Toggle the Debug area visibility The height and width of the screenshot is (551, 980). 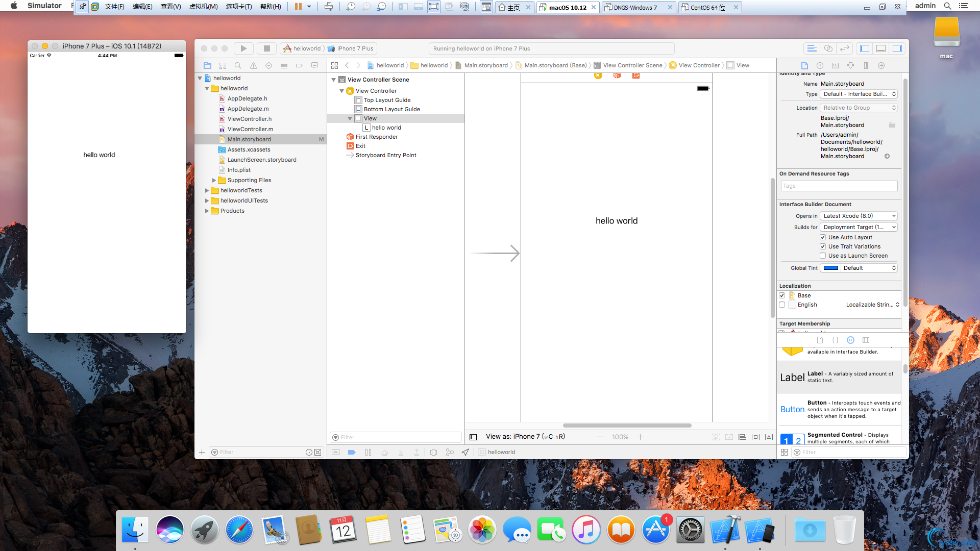pos(881,48)
